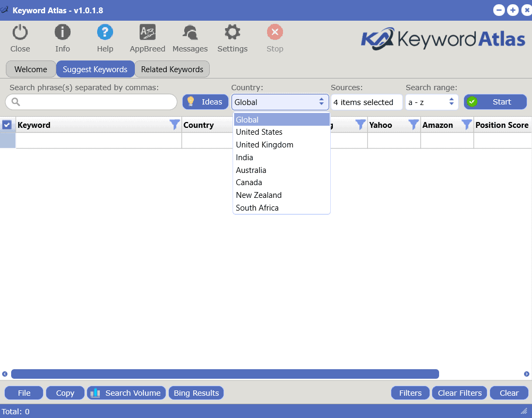Image resolution: width=532 pixels, height=418 pixels.
Task: Click the Info toolbar icon
Action: (x=63, y=33)
